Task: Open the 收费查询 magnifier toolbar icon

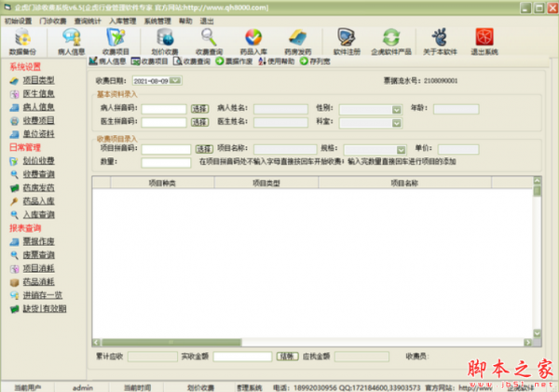Action: point(209,42)
